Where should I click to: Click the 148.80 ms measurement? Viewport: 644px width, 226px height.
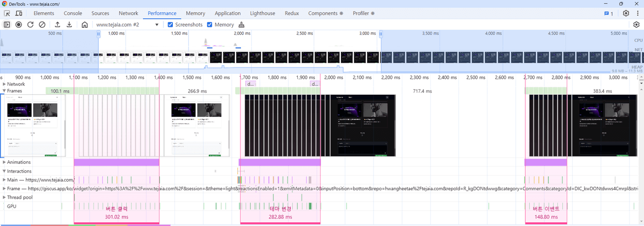pyautogui.click(x=546, y=217)
